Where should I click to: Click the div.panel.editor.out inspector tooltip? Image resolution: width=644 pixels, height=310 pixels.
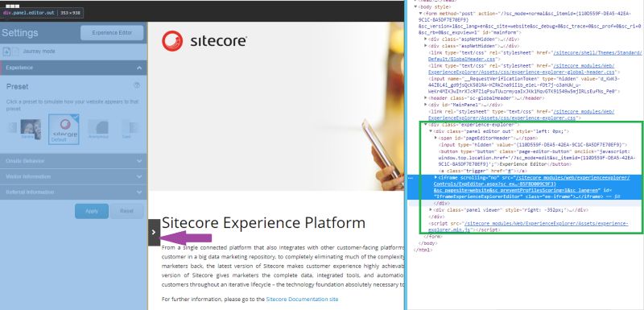click(42, 13)
